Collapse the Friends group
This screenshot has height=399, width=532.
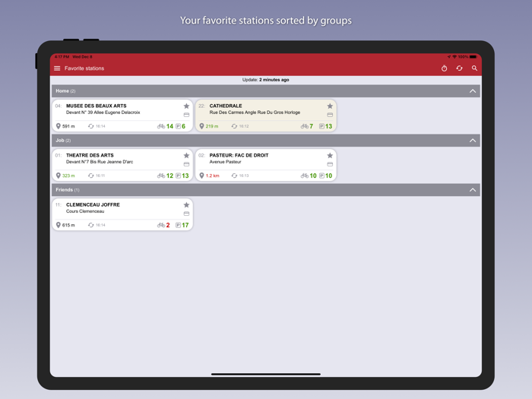pos(473,190)
